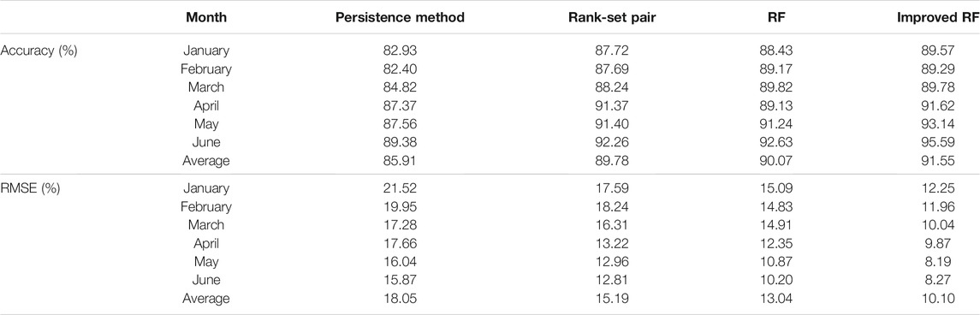The image size is (980, 315).
Task: Click the RMSE (%) row label
Action: (30, 188)
